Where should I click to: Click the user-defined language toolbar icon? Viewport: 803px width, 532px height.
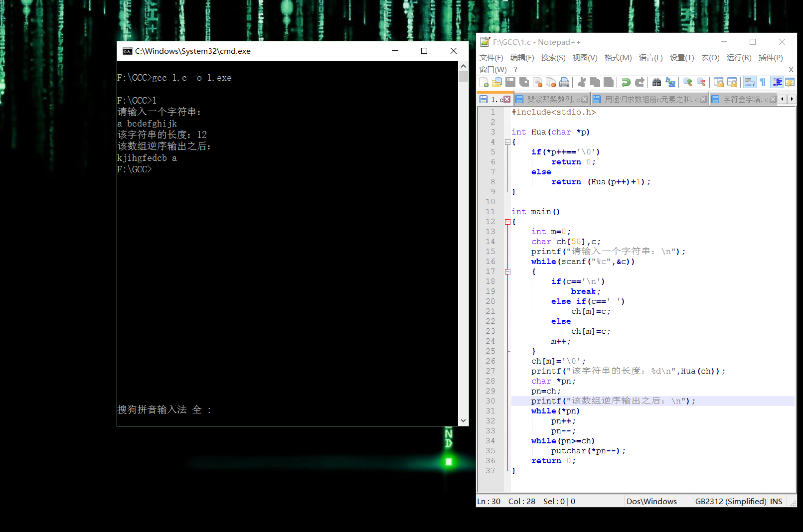(x=790, y=83)
